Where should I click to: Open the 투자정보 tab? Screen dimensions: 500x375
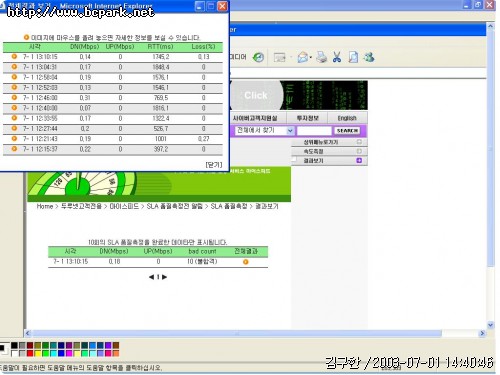tap(307, 118)
